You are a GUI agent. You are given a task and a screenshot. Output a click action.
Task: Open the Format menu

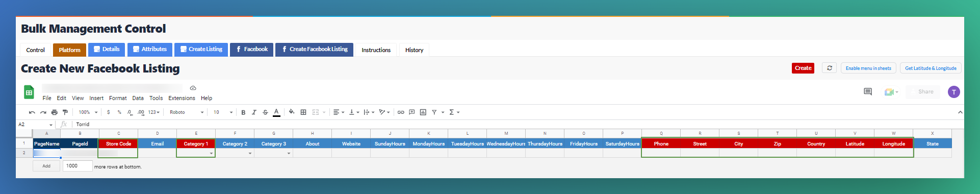[118, 98]
